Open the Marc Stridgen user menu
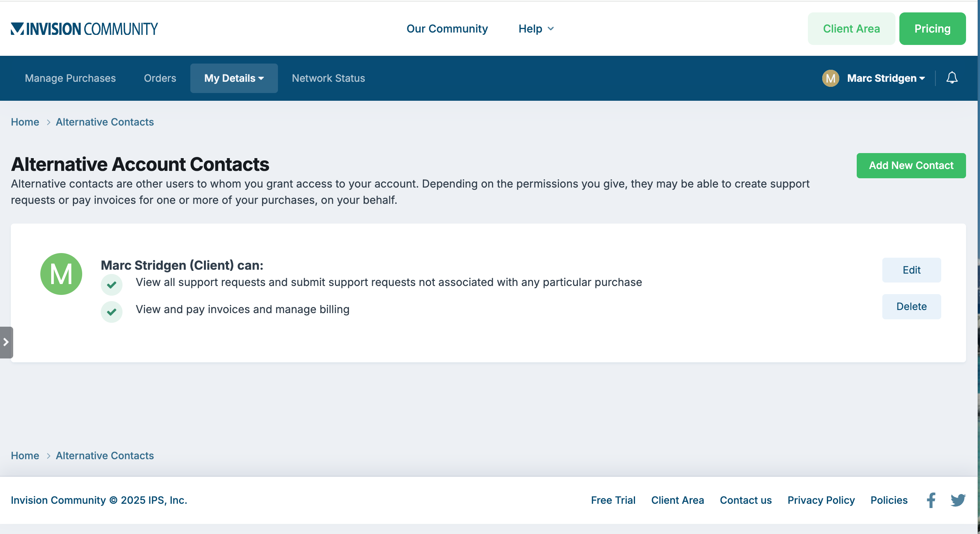 [x=886, y=78]
